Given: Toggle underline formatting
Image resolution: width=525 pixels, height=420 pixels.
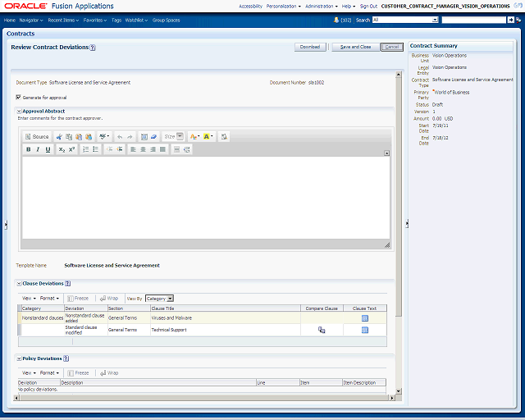Looking at the screenshot, I should 48,149.
